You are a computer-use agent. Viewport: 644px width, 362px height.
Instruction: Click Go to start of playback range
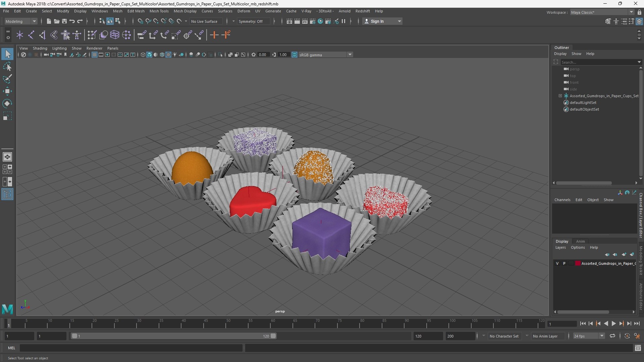click(583, 323)
